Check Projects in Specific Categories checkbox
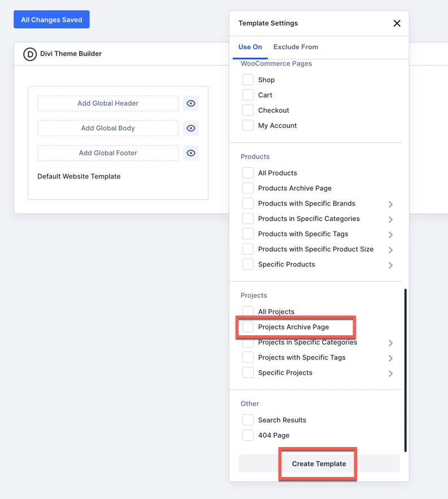The image size is (448, 499). [247, 343]
